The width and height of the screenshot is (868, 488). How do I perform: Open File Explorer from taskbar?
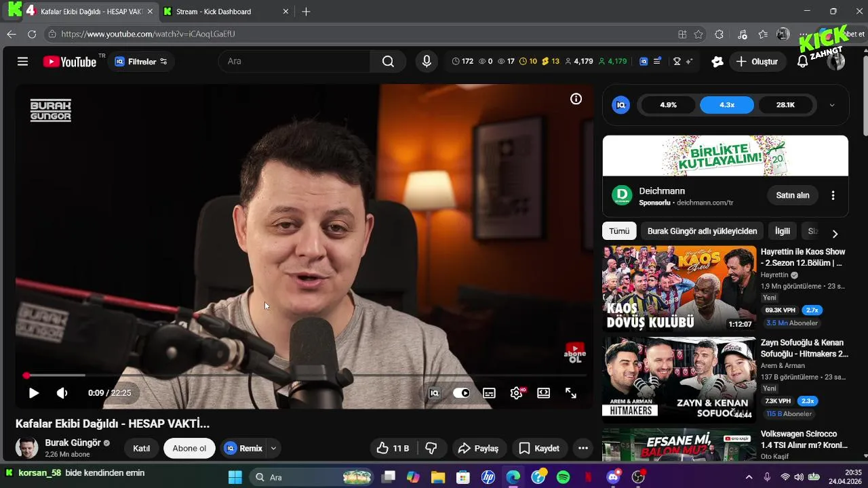(x=437, y=477)
